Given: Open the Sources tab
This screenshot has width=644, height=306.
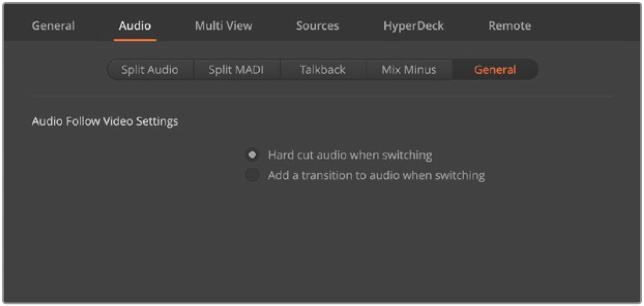Looking at the screenshot, I should [318, 26].
